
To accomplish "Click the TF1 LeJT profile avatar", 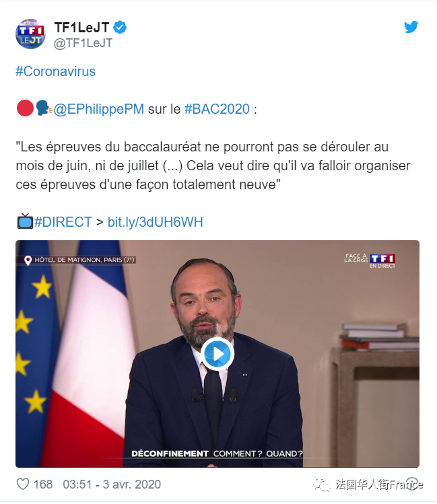I will click(30, 34).
